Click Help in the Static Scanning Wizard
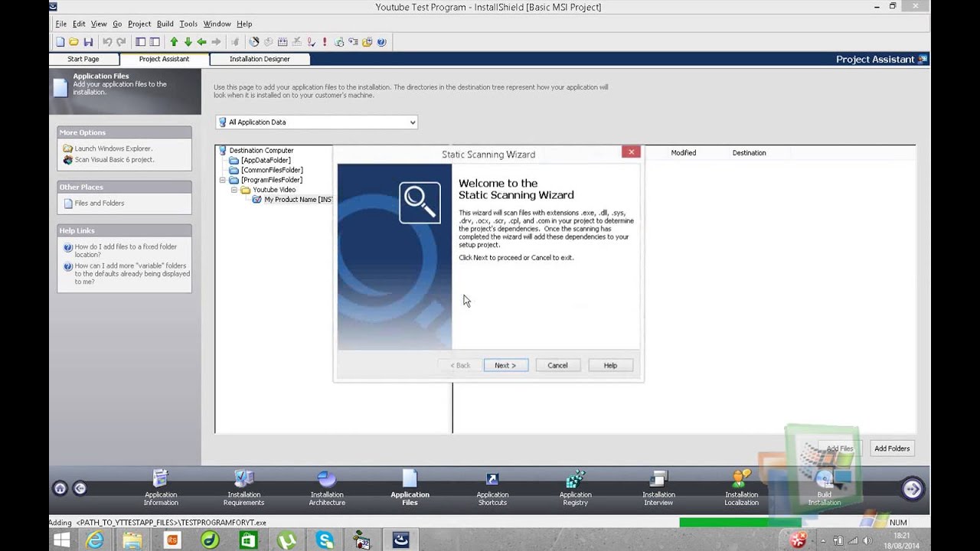Screen dimensions: 980x551 pyautogui.click(x=610, y=365)
